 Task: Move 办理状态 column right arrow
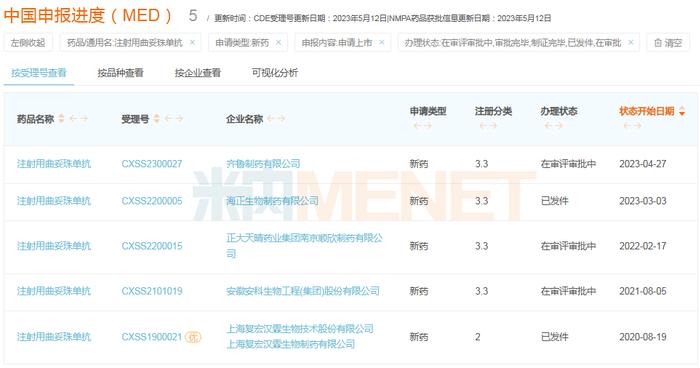coord(559,126)
